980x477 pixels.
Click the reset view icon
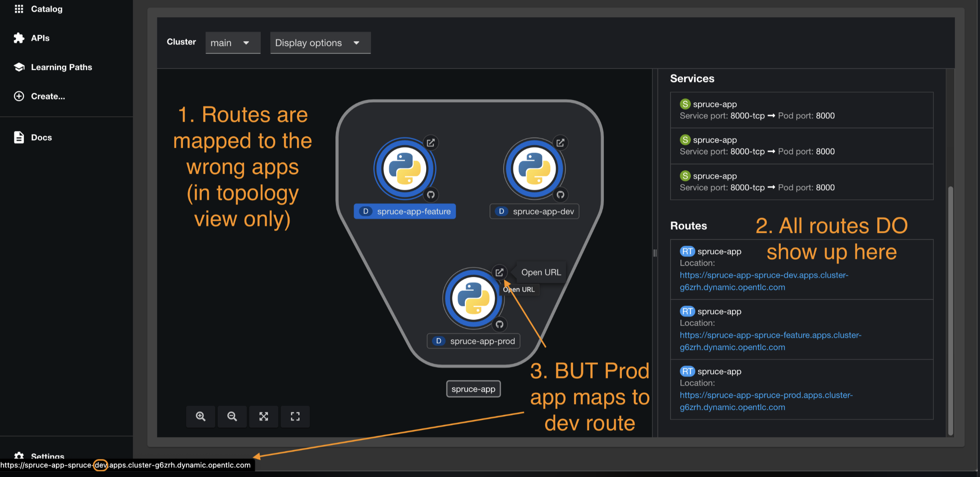(x=295, y=416)
